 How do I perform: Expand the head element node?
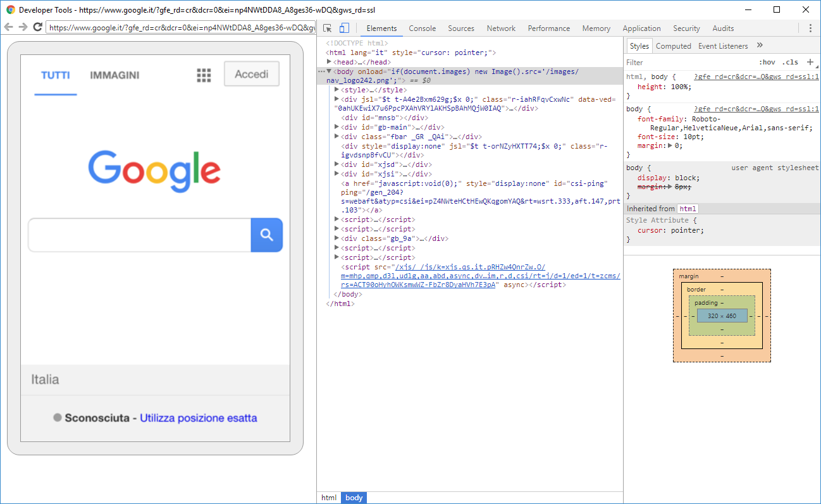click(x=329, y=62)
